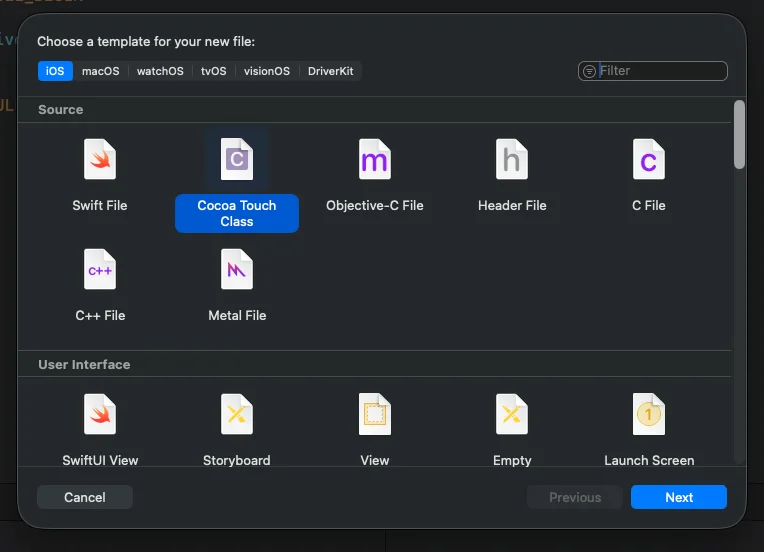Select the Empty interface template

click(512, 415)
